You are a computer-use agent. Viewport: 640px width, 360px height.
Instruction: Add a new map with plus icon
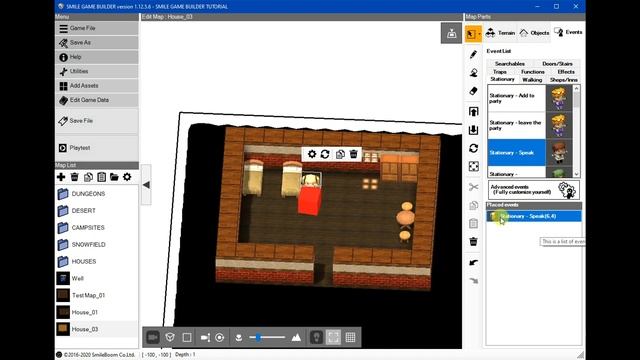(x=61, y=177)
